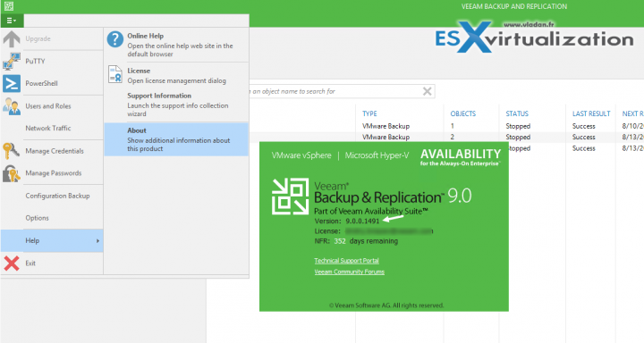Click the License document icon

tap(115, 74)
